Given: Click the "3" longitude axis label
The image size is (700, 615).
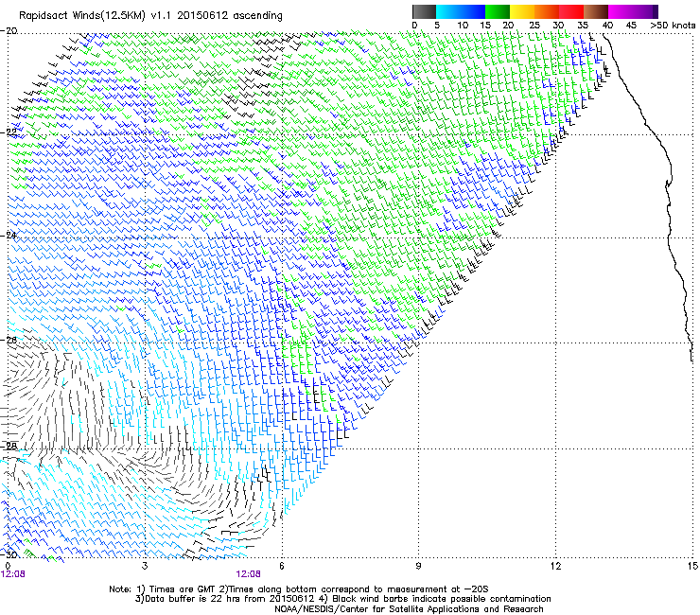Looking at the screenshot, I should click(145, 566).
